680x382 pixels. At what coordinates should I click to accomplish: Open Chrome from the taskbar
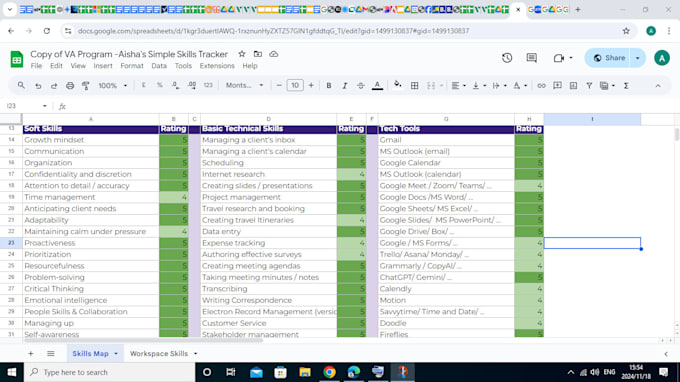point(329,372)
